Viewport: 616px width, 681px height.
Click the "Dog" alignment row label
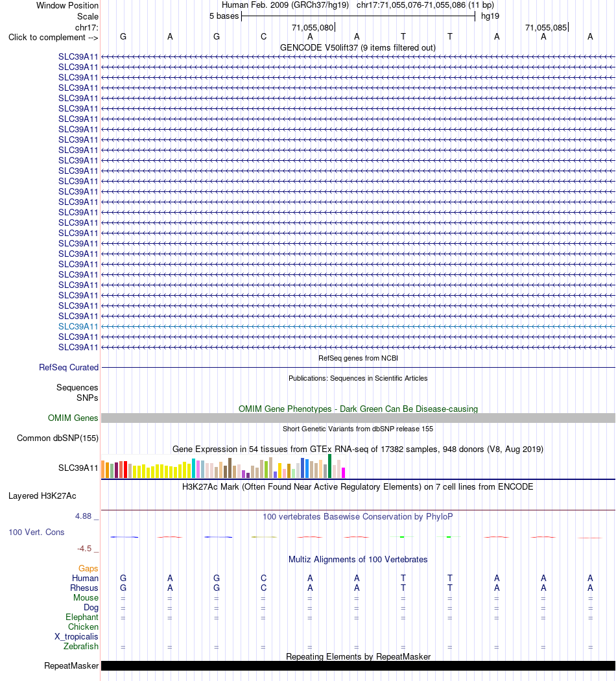(x=91, y=608)
